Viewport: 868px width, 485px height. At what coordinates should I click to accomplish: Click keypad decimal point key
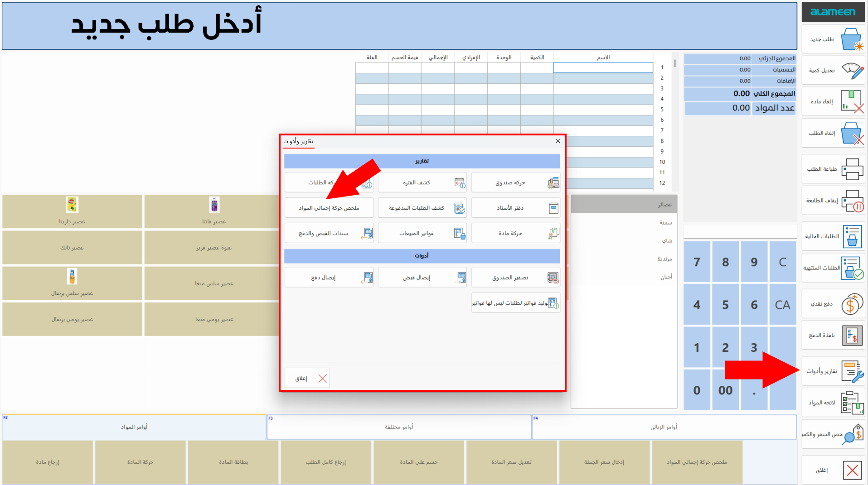pos(754,390)
